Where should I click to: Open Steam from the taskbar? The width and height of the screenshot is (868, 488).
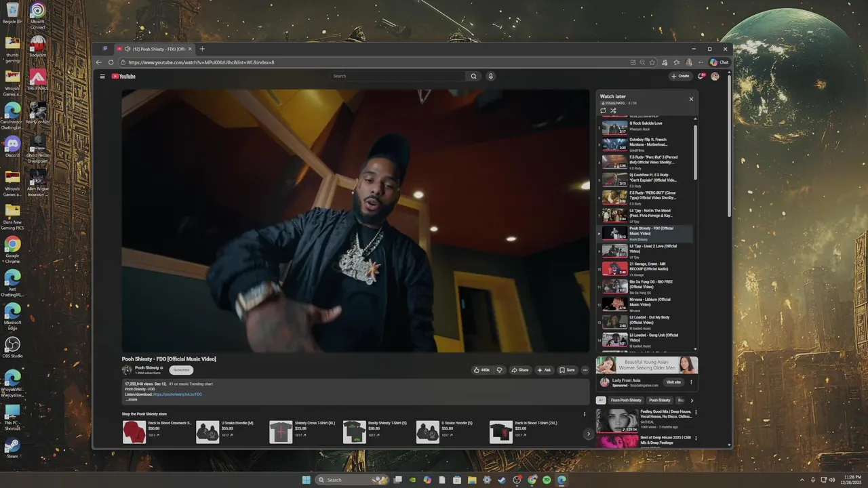coord(502,480)
